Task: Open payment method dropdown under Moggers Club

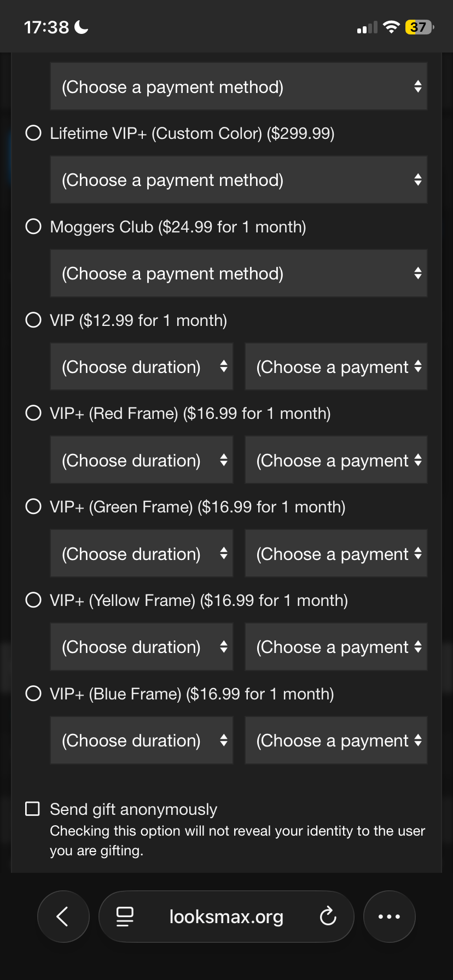Action: tap(239, 273)
